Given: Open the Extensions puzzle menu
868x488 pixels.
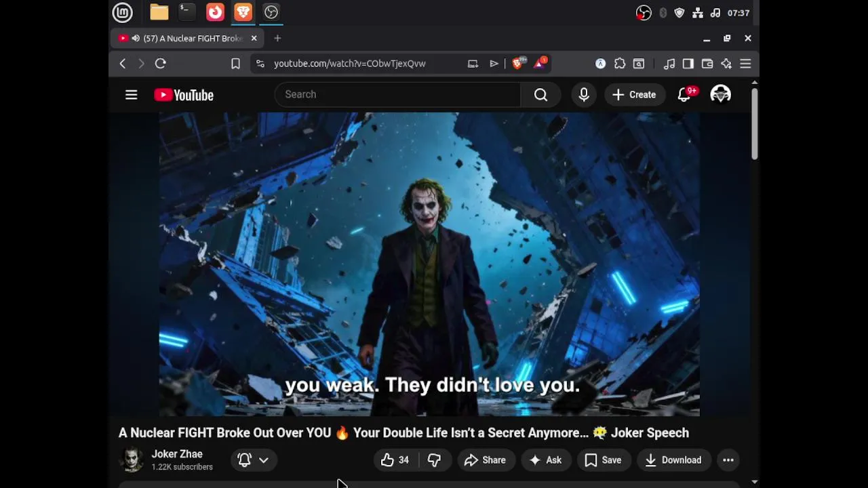Looking at the screenshot, I should (620, 64).
